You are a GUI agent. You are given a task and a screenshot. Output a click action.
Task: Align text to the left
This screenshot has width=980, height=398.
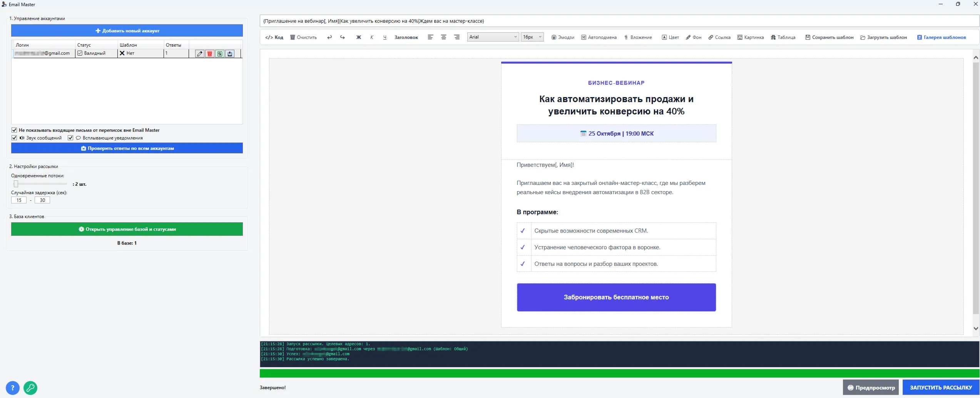pyautogui.click(x=430, y=37)
